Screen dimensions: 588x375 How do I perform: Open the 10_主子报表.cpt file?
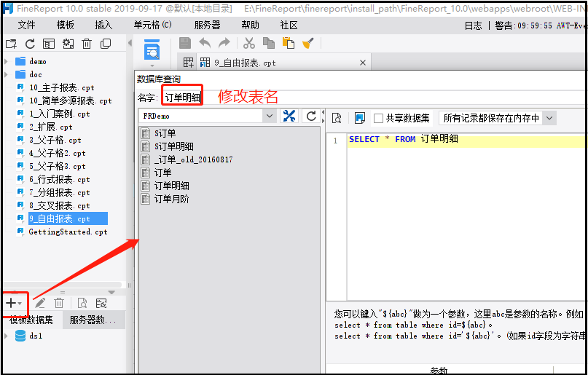(61, 88)
